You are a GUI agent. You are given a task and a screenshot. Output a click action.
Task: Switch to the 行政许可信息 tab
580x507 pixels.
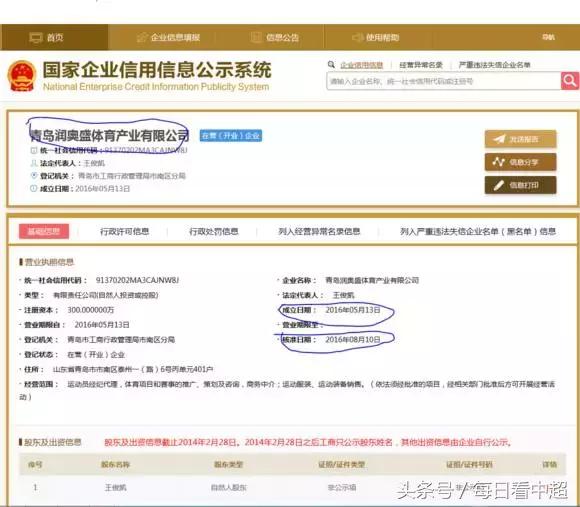pos(125,231)
